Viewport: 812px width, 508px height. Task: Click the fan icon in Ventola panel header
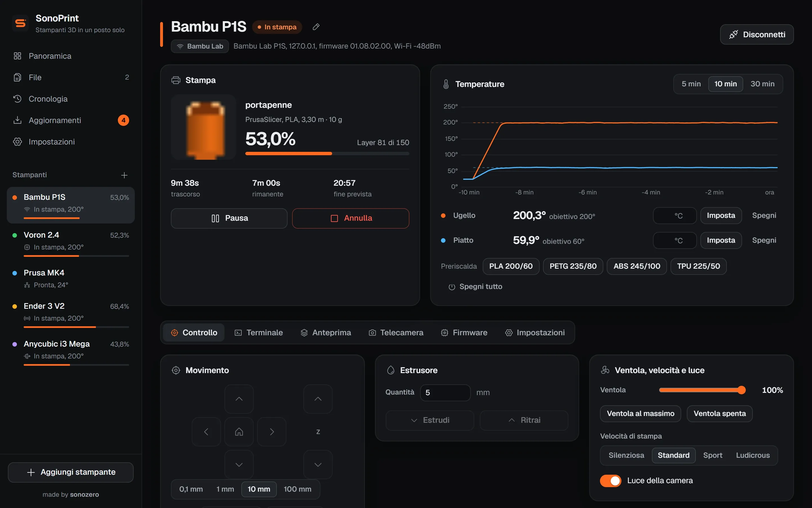click(x=605, y=370)
